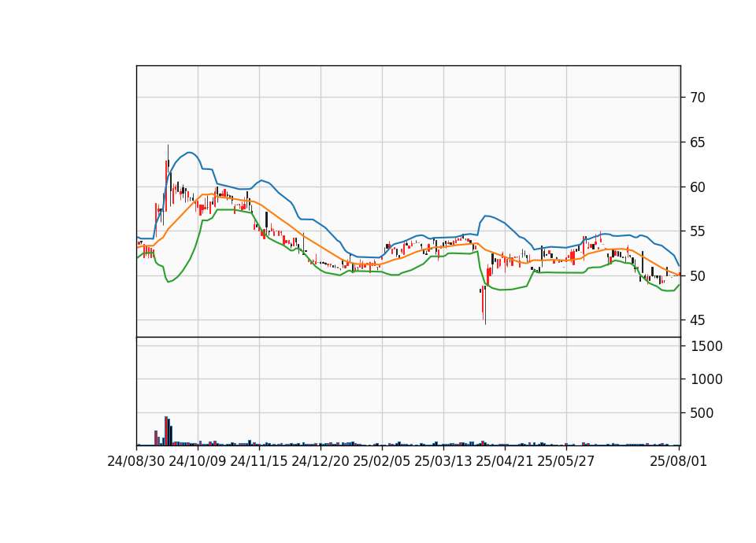Viewport: 756px width, 543px height.
Task: Click the 25/04/21 date label
Action: click(505, 462)
